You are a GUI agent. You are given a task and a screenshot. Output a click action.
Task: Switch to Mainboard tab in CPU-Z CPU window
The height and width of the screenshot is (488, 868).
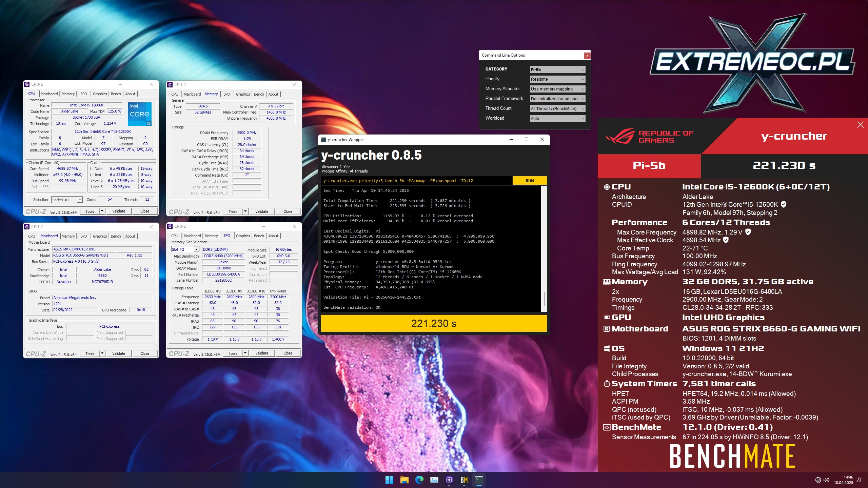(49, 94)
